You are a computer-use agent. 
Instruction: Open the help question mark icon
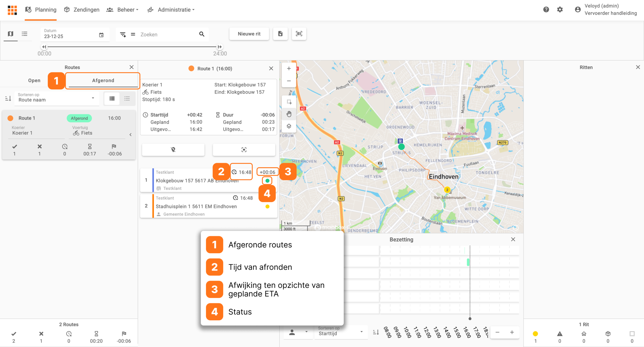pyautogui.click(x=546, y=10)
